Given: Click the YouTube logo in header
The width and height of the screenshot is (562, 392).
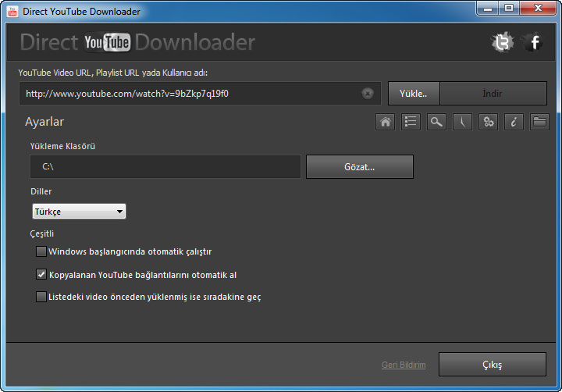Looking at the screenshot, I should 107,42.
